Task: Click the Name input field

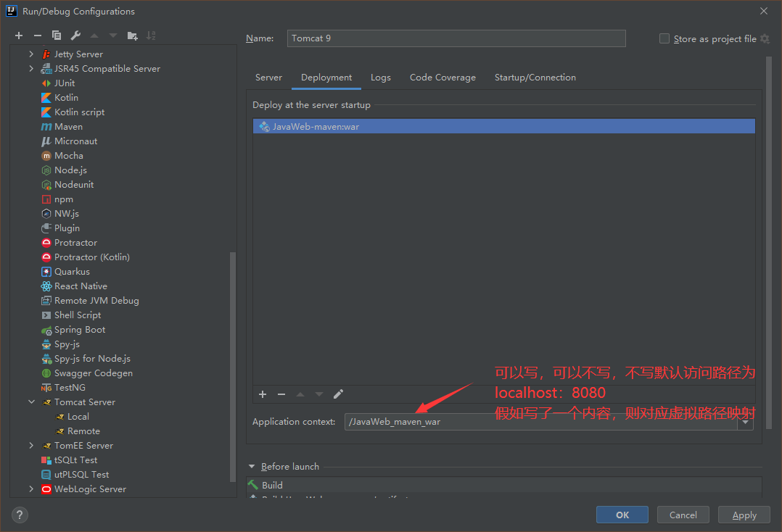Action: 456,38
